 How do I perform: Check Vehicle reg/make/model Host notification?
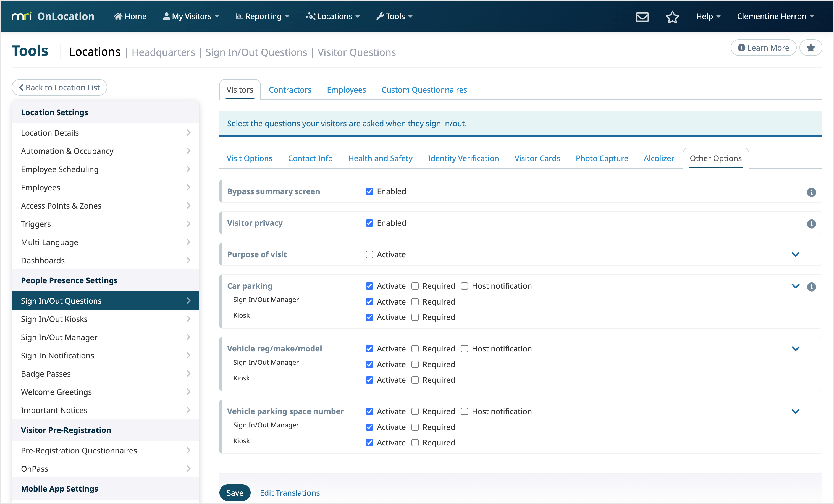tap(464, 348)
